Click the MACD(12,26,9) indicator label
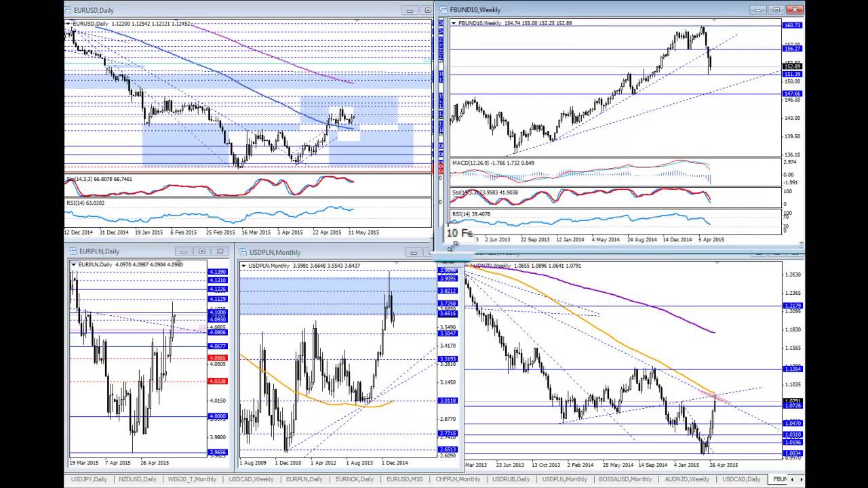The width and height of the screenshot is (868, 488). (x=493, y=163)
